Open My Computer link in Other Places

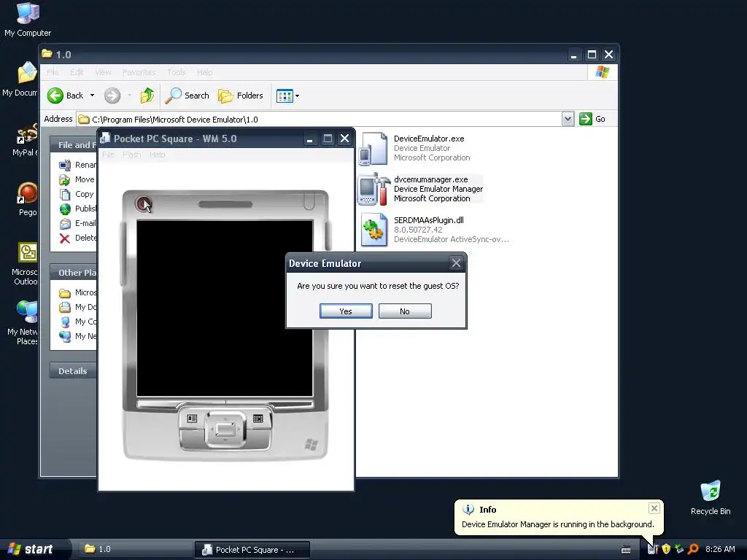click(77, 322)
